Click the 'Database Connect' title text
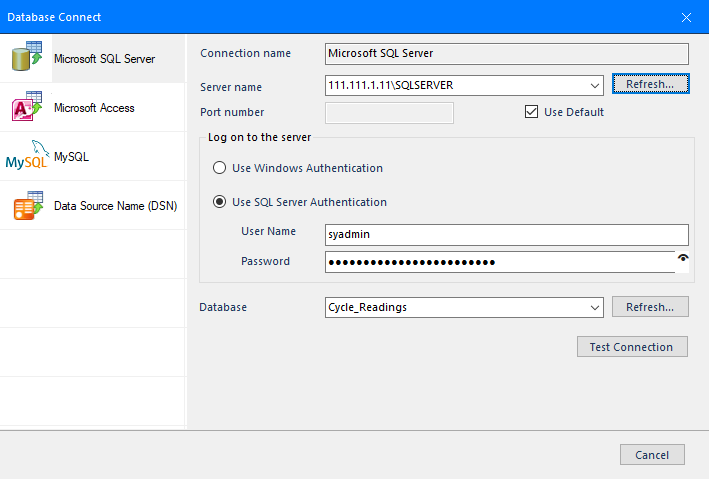The height and width of the screenshot is (479, 709). tap(54, 17)
